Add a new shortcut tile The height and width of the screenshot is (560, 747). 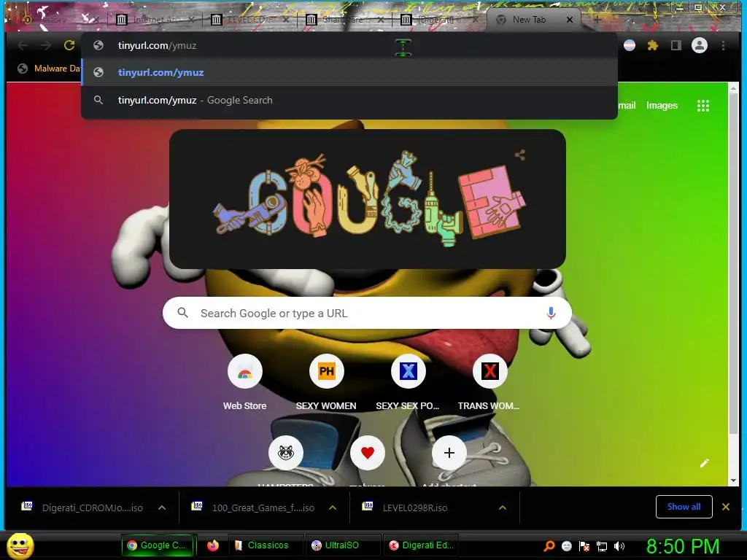(449, 452)
